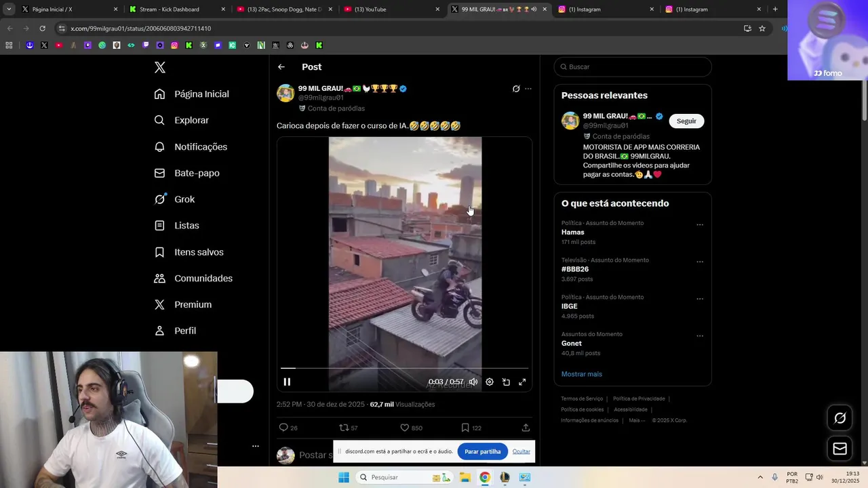The image size is (868, 488).
Task: Open Termos de Serviço footer link
Action: [x=582, y=399]
